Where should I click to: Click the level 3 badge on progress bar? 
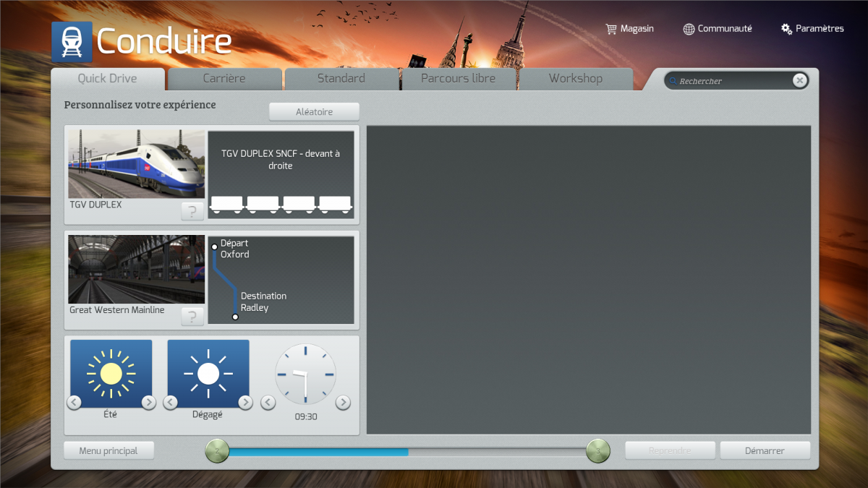point(598,451)
